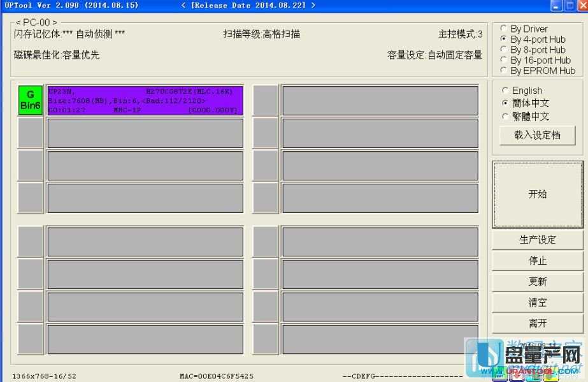Viewport: 588px width, 382px height.
Task: Select the By 8-port Hub option
Action: click(505, 50)
